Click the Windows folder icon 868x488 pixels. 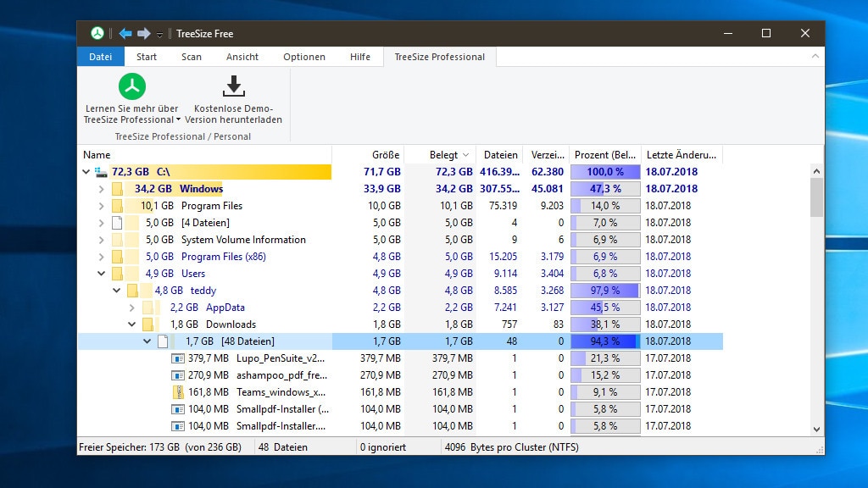117,189
